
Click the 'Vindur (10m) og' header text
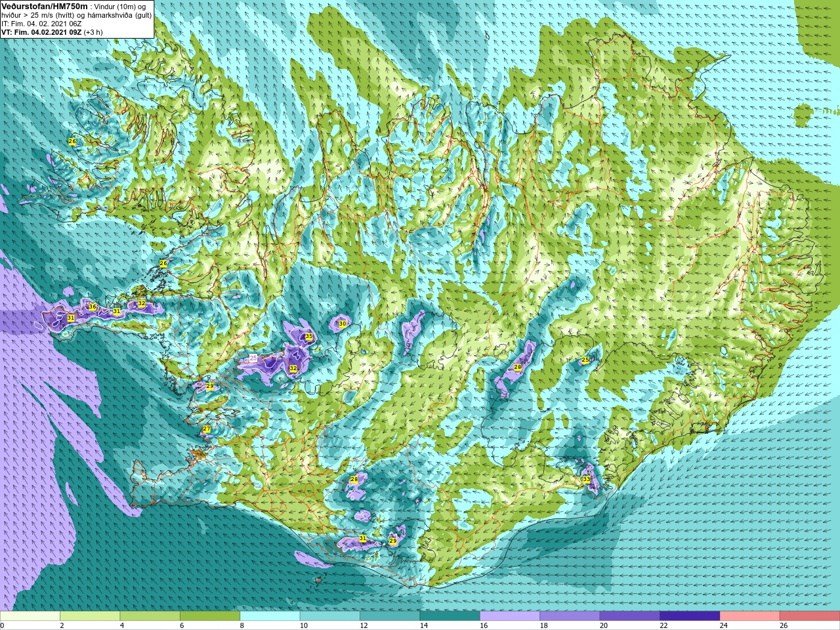[x=121, y=7]
